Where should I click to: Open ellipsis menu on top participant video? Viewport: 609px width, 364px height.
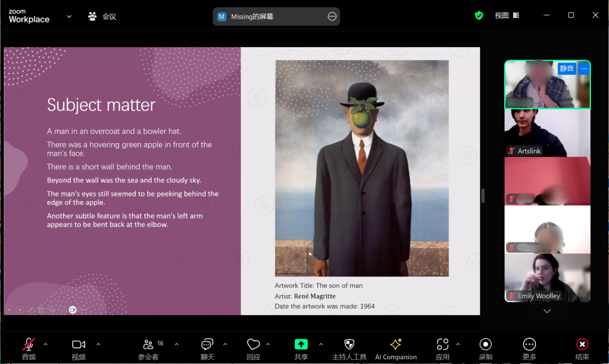584,69
